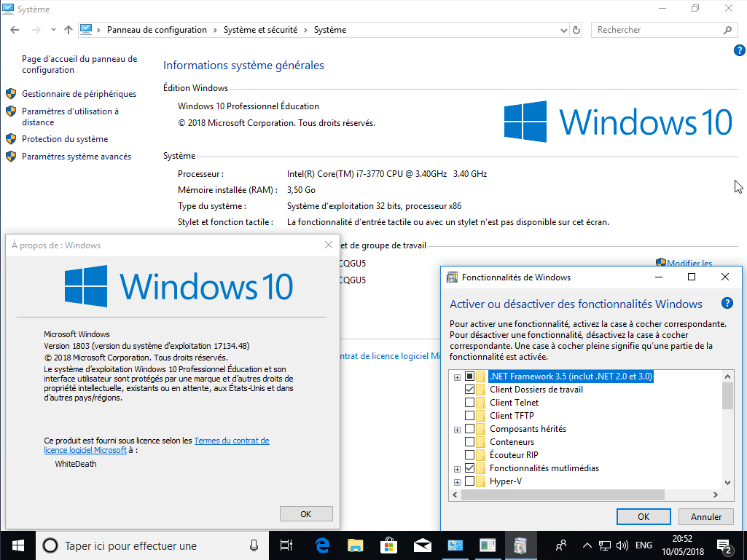This screenshot has width=747, height=560.
Task: Check the Composants hérités checkbox
Action: coord(469,429)
